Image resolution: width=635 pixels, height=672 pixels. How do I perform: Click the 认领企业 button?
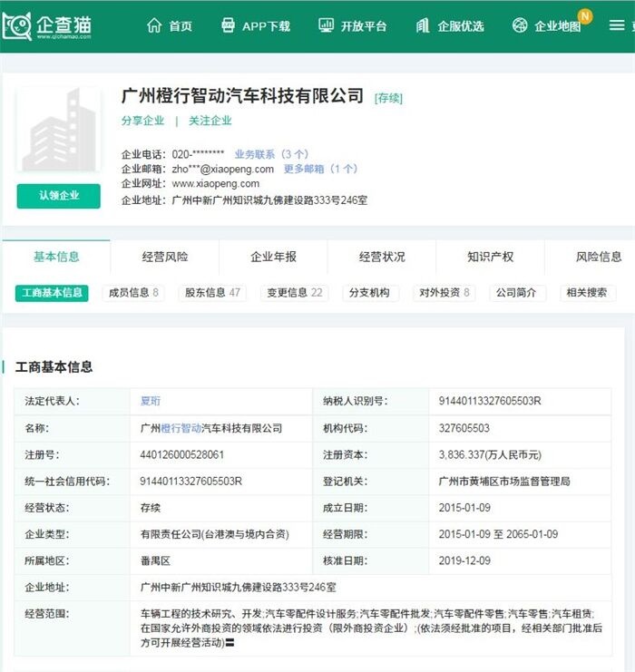tap(59, 196)
